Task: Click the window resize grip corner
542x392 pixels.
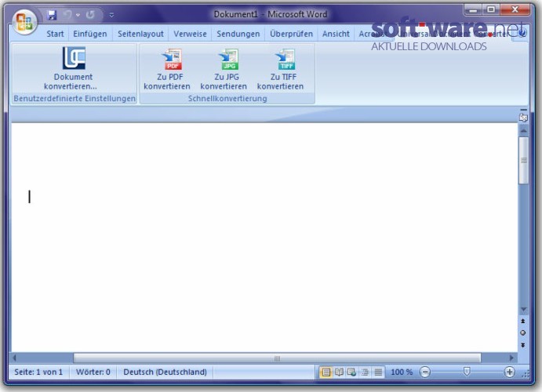Action: pos(526,373)
